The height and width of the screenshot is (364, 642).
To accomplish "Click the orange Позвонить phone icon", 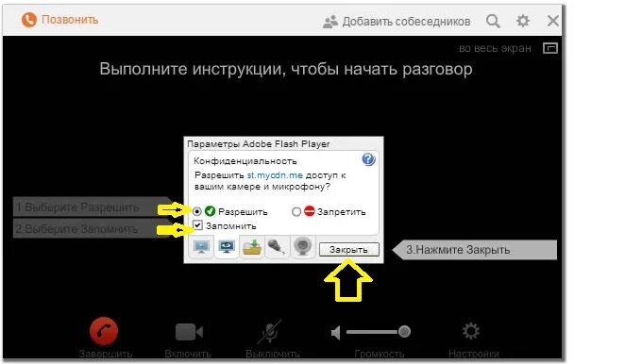I will point(28,20).
